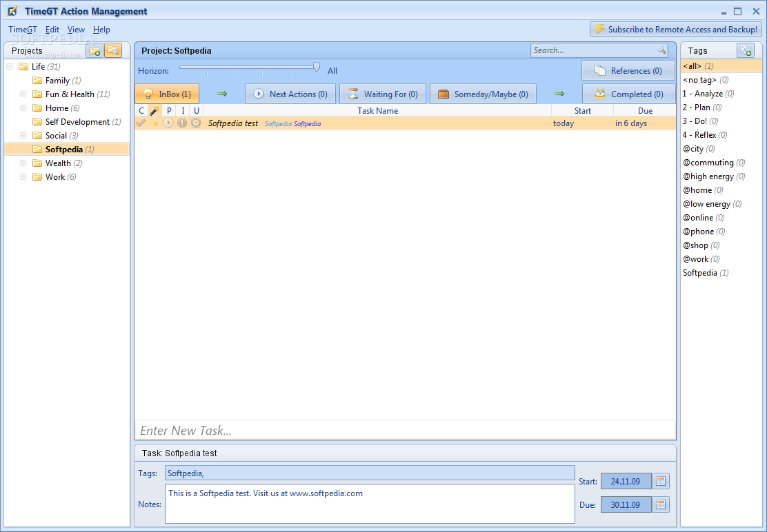
Task: Switch to Waiting For list
Action: tap(383, 94)
